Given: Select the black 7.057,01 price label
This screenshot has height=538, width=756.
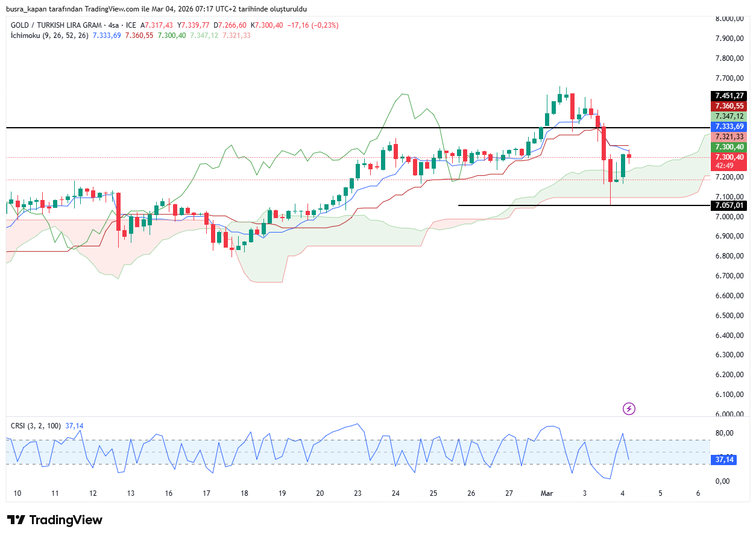Looking at the screenshot, I should [x=729, y=205].
